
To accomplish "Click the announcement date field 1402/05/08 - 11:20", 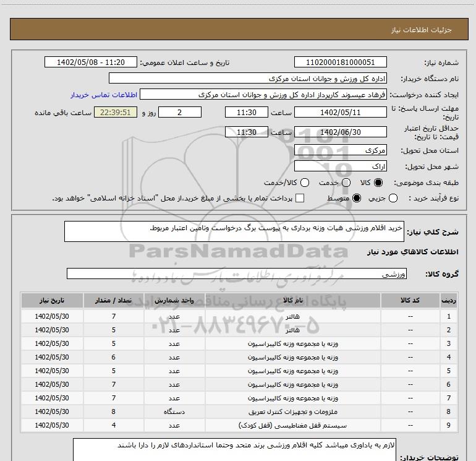I will [91, 62].
